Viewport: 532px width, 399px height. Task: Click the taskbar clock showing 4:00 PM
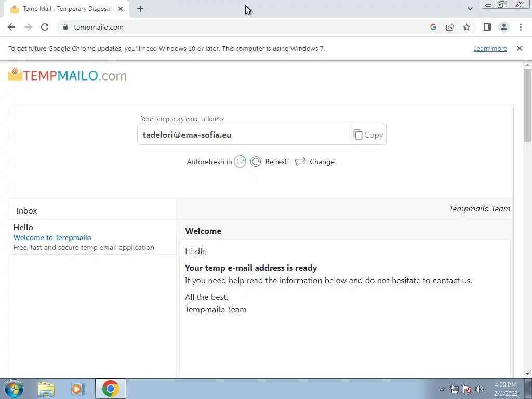pos(506,389)
